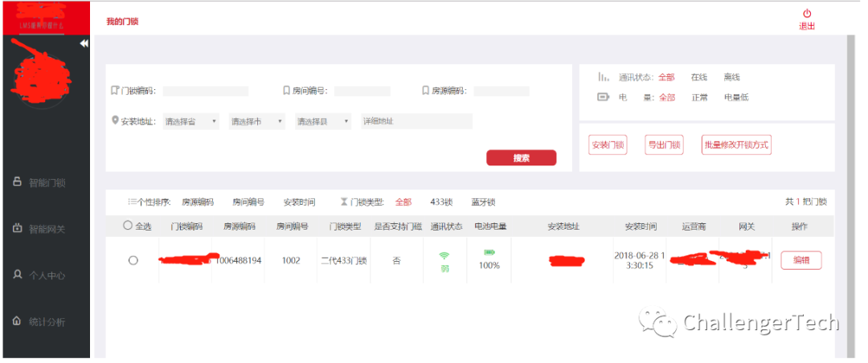868x363 pixels.
Task: Click the green Wi-Fi signal icon
Action: point(444,255)
